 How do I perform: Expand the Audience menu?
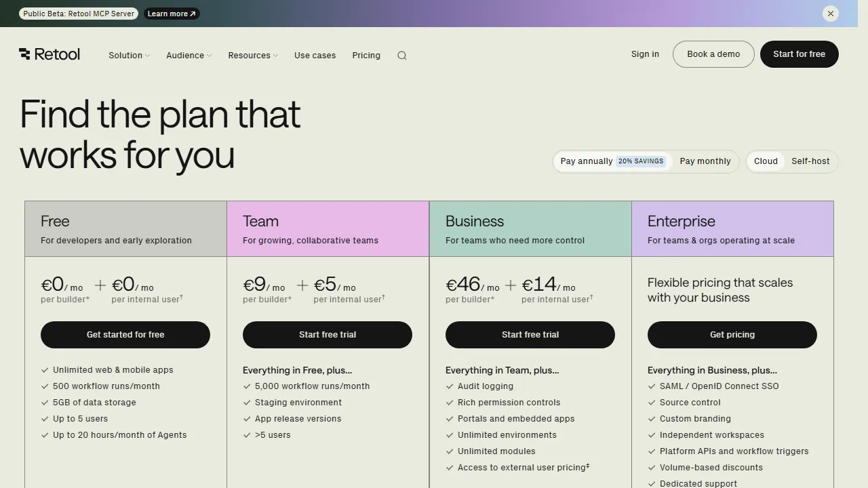pos(189,56)
